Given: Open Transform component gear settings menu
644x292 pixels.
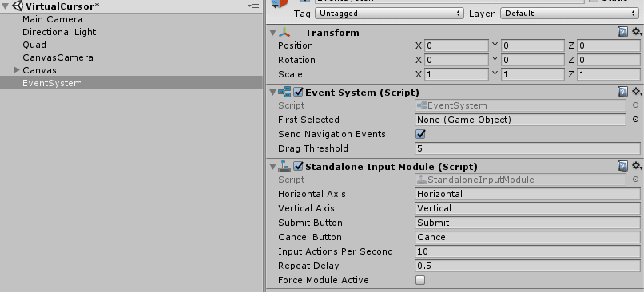Looking at the screenshot, I should point(637,32).
